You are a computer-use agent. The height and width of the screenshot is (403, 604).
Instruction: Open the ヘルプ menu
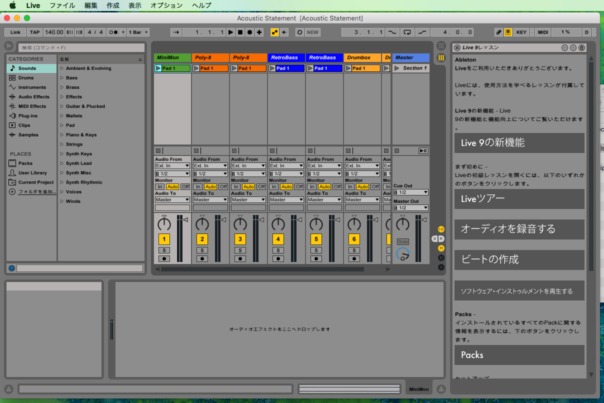[201, 5]
